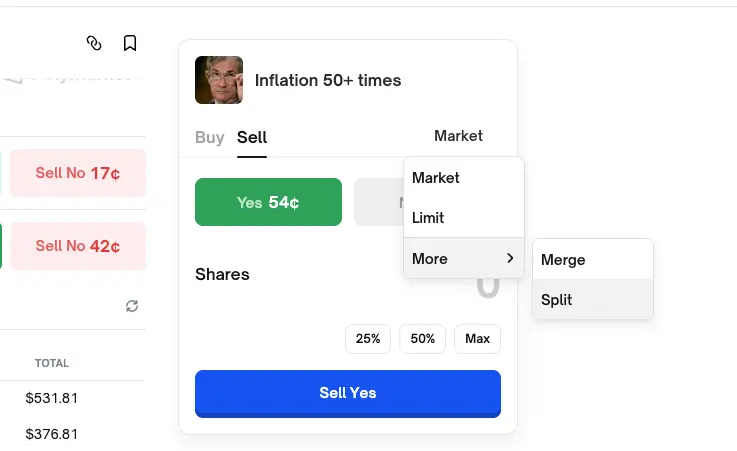Set shares to 25%

coord(368,339)
